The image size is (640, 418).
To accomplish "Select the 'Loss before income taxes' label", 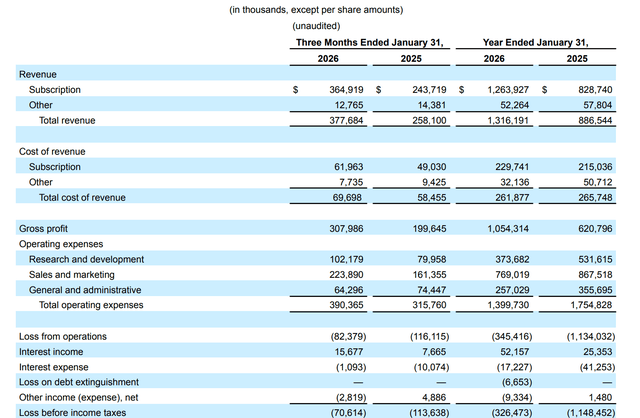I will click(72, 413).
